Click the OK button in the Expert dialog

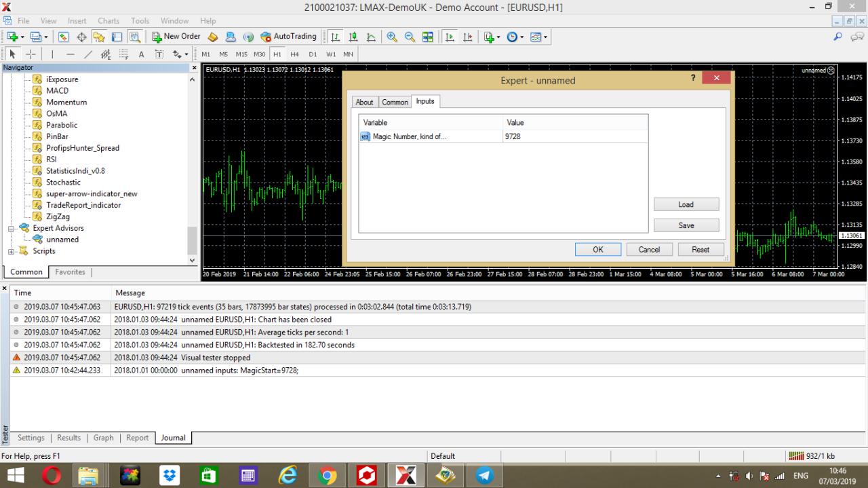click(597, 250)
